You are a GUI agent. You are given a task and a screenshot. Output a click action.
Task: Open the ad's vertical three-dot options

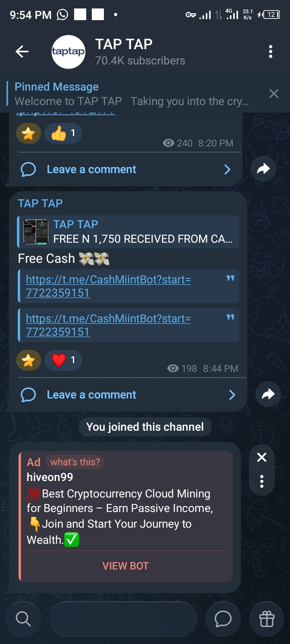pos(262,481)
